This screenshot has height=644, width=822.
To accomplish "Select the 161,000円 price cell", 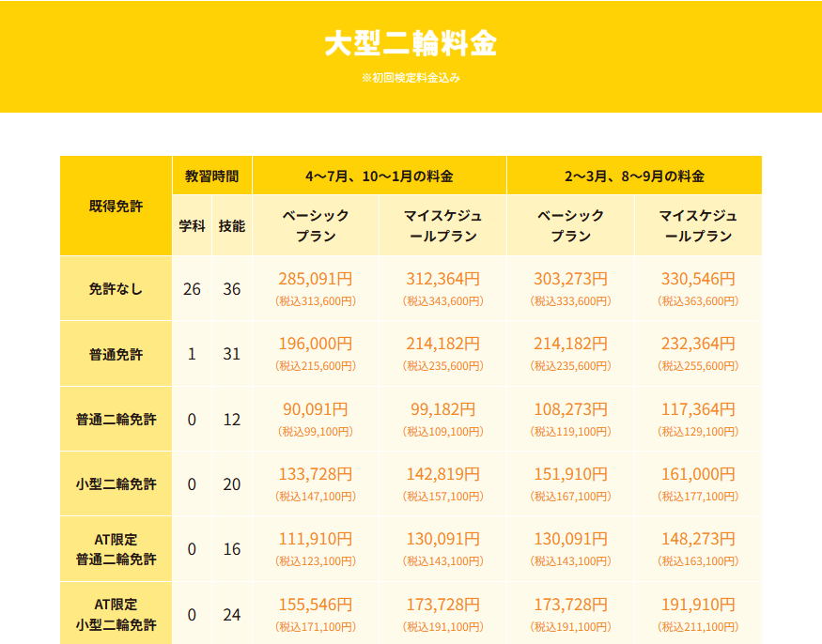I will click(698, 474).
